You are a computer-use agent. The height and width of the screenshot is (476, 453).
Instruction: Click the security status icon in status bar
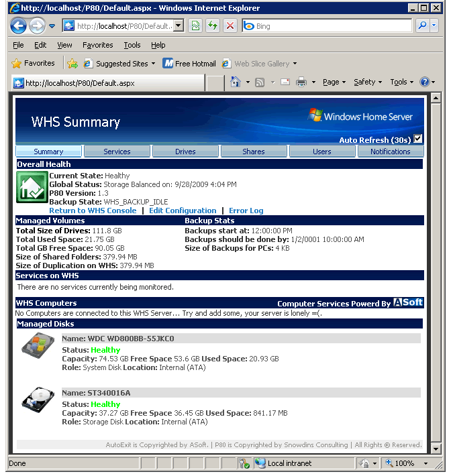(x=244, y=463)
